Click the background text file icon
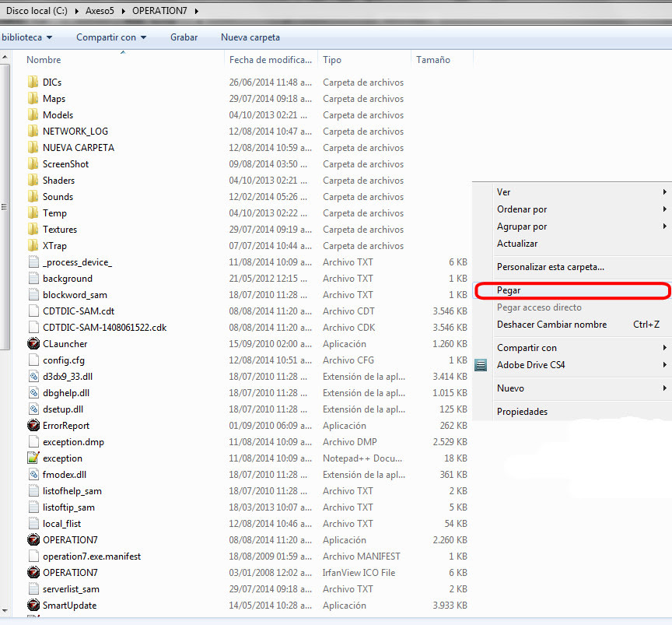Image resolution: width=672 pixels, height=625 pixels. tap(33, 279)
